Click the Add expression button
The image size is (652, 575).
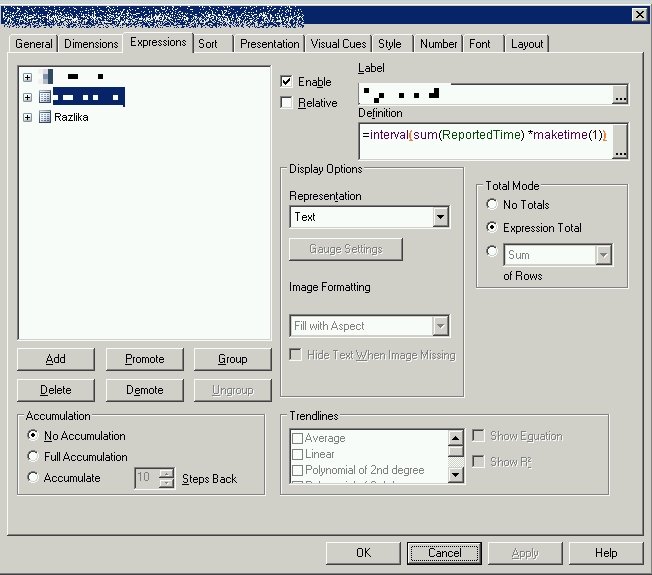pos(56,359)
